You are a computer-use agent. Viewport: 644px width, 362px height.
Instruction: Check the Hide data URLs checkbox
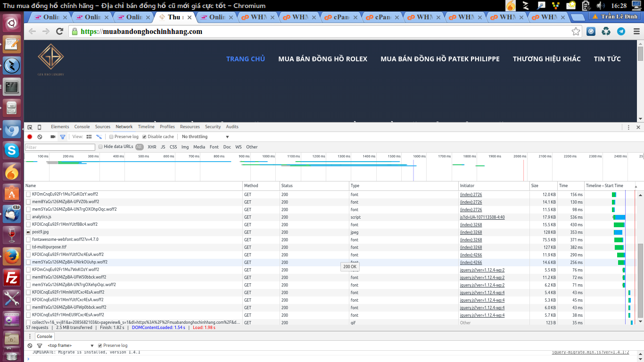(x=100, y=147)
